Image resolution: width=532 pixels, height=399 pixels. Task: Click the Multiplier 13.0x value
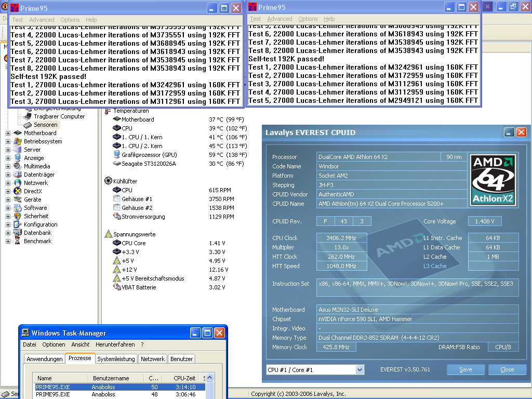[341, 247]
